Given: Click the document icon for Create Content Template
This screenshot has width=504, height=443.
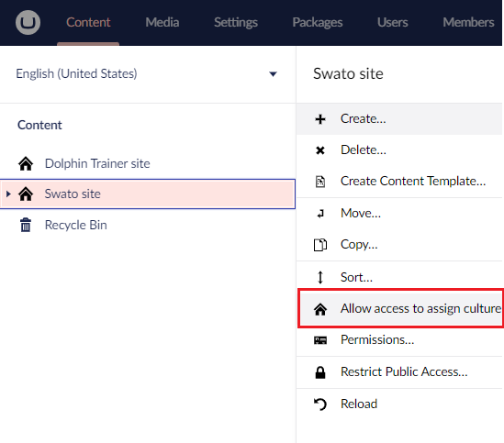Looking at the screenshot, I should point(320,182).
